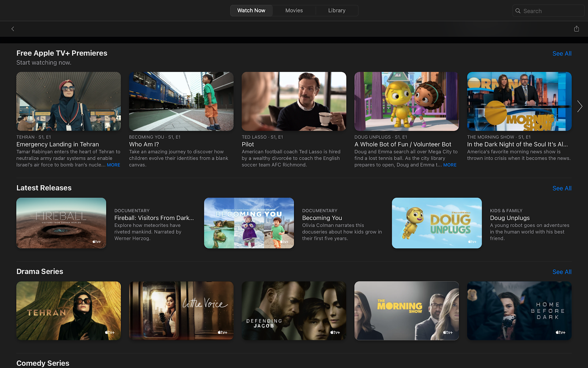
Task: Play the Ted Lasso Pilot thumbnail
Action: point(294,101)
